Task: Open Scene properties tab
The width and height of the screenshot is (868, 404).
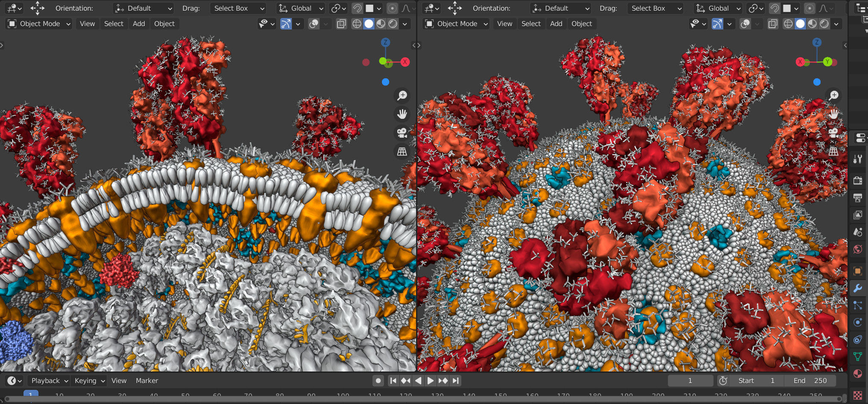Action: pyautogui.click(x=858, y=232)
